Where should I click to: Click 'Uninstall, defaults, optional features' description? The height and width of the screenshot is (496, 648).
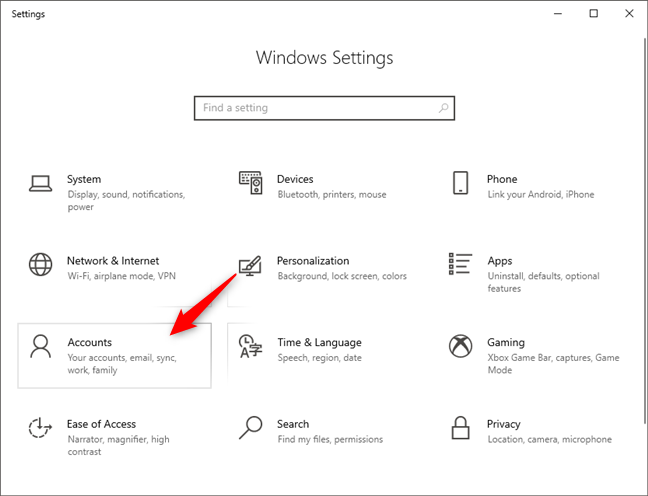coord(543,282)
